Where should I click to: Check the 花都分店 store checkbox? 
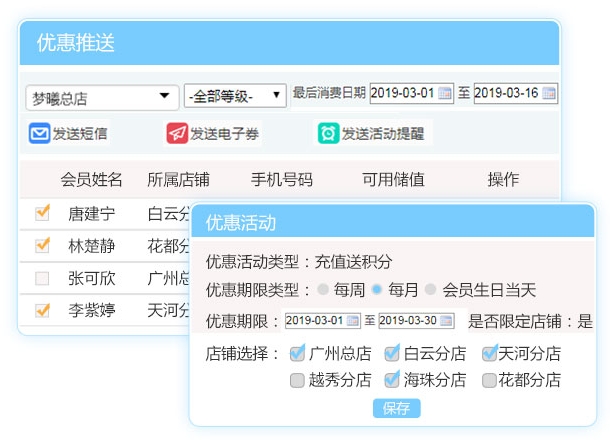coord(489,380)
